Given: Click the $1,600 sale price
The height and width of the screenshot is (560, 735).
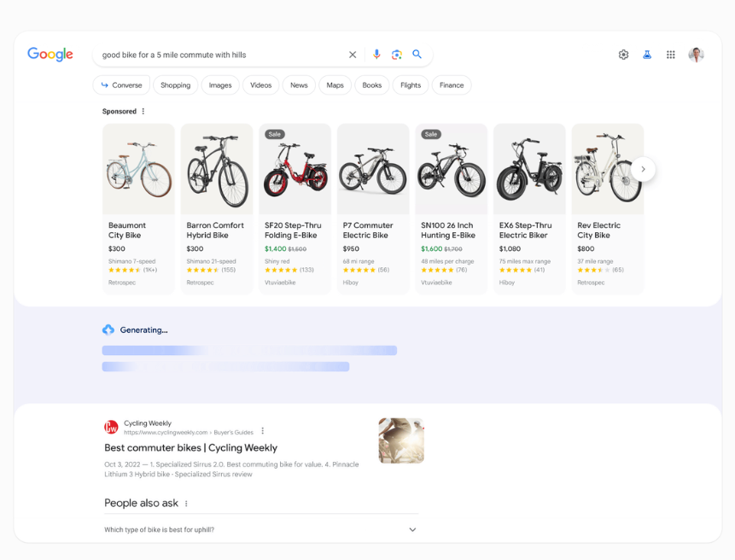Looking at the screenshot, I should pos(432,248).
